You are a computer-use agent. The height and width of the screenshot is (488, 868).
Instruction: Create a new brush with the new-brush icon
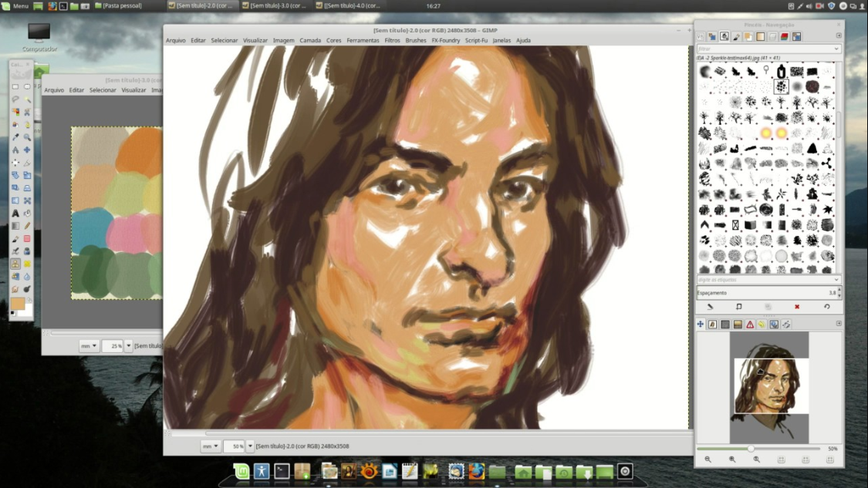739,307
